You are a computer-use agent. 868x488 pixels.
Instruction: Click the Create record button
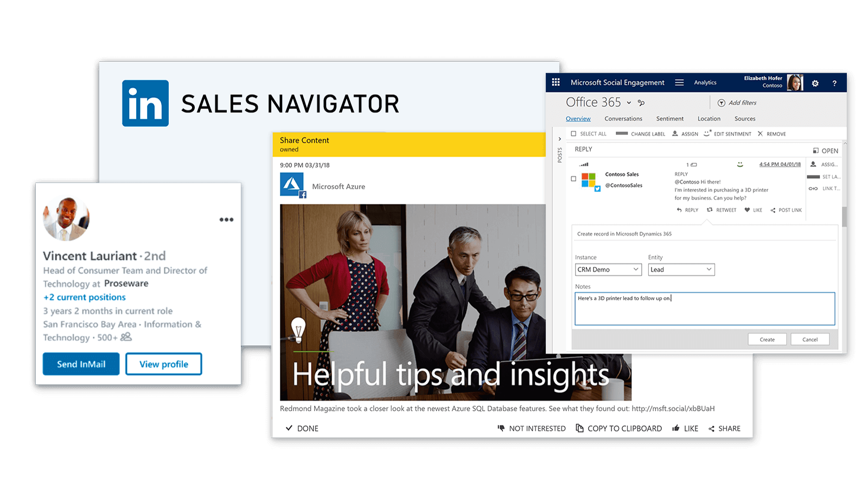tap(767, 339)
